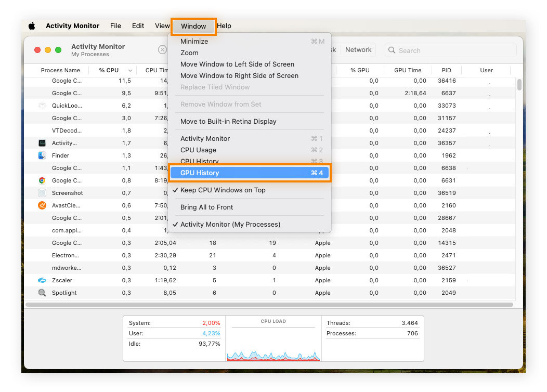Open the Window menu
This screenshot has height=392, width=547.
[193, 26]
